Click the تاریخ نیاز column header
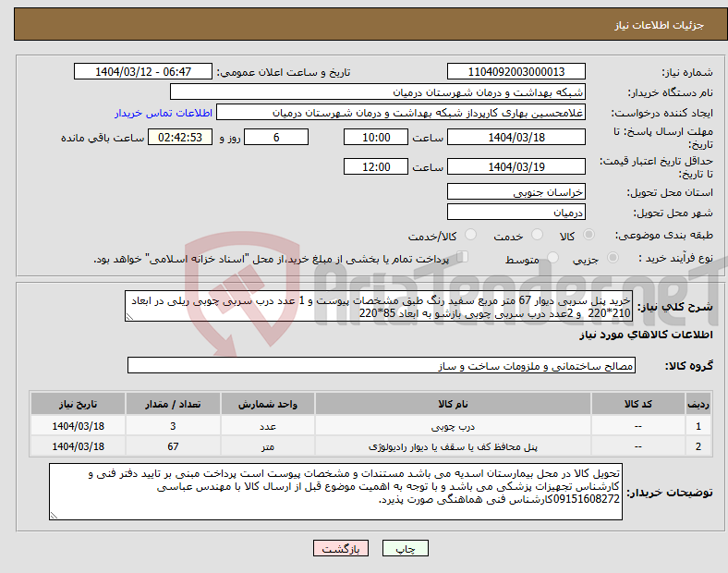728x573 pixels. (78, 404)
